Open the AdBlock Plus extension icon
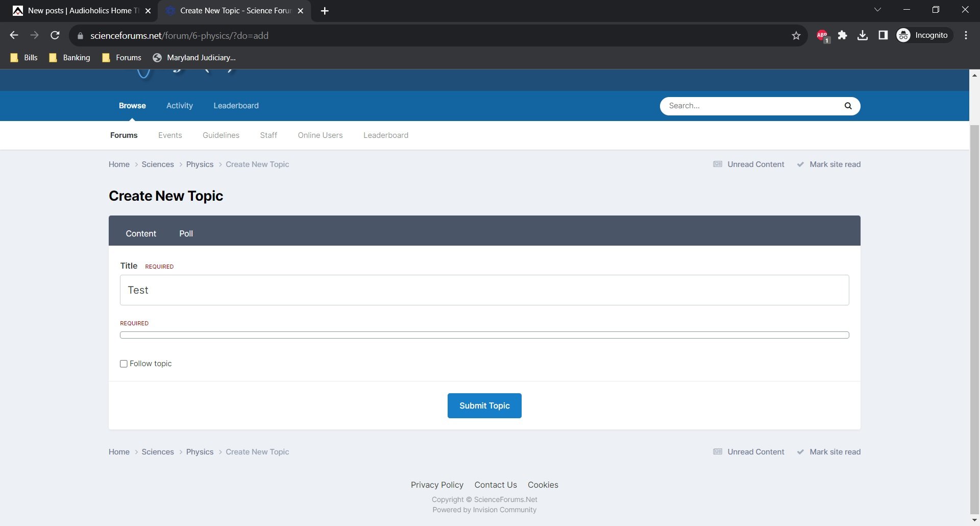Image resolution: width=980 pixels, height=526 pixels. pyautogui.click(x=822, y=35)
